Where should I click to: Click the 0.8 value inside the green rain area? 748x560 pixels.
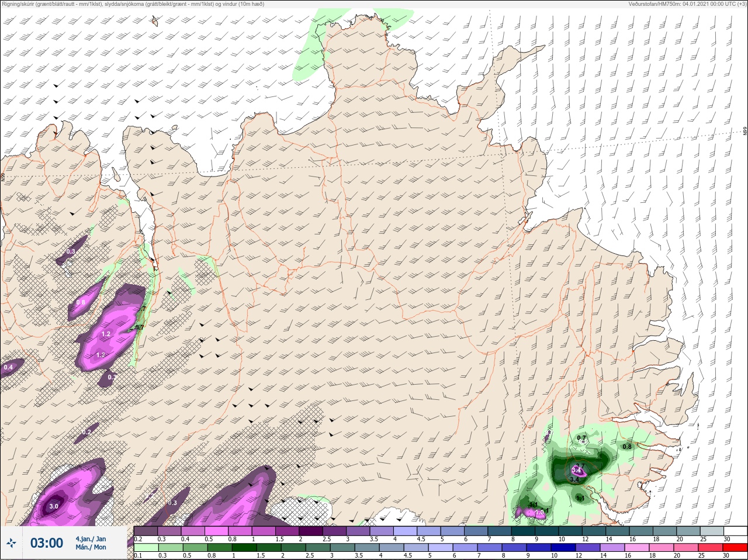627,447
